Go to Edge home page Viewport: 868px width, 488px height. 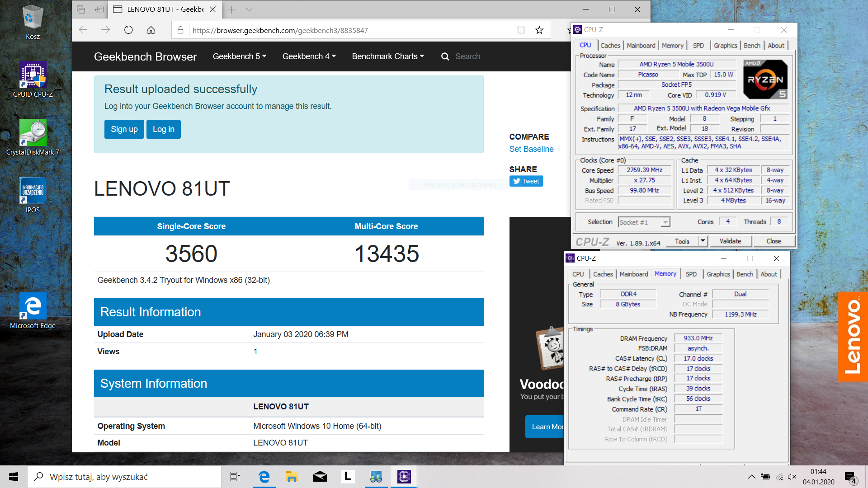pos(151,30)
